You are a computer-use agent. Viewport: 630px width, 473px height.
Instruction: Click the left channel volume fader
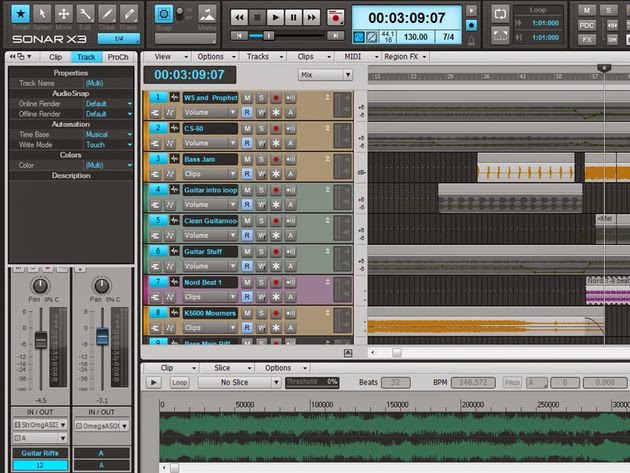click(41, 340)
